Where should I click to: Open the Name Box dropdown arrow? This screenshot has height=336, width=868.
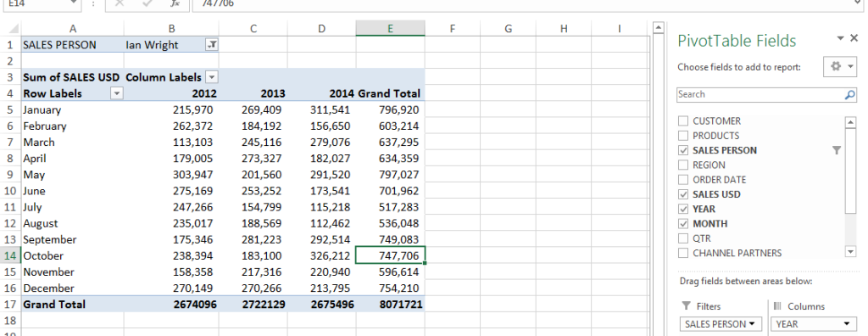[75, 3]
